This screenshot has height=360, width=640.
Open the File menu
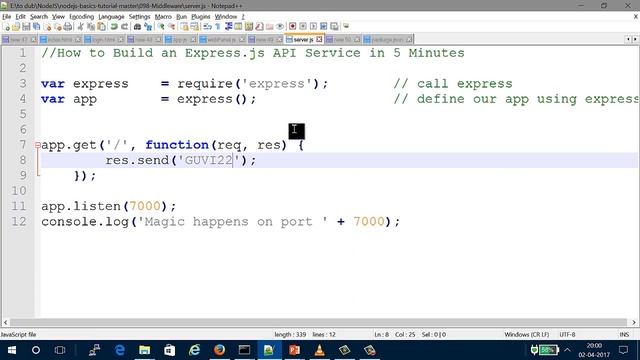7,17
